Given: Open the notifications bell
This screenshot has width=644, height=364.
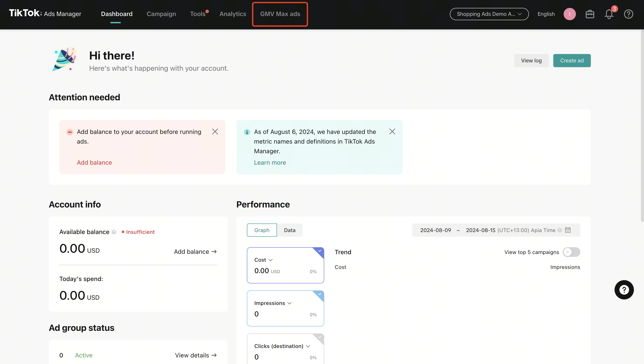Looking at the screenshot, I should click(609, 14).
